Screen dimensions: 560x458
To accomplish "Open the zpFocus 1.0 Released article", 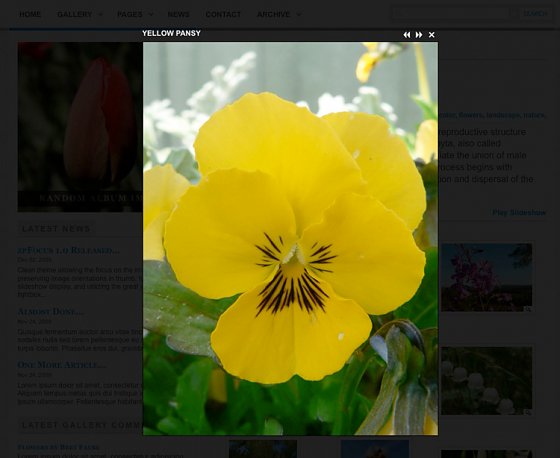I will (69, 250).
